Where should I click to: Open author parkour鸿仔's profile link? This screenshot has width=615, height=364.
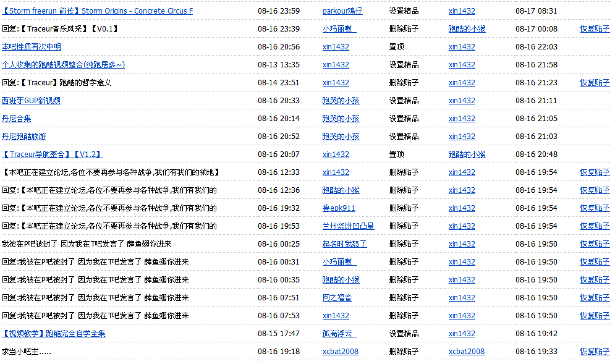pyautogui.click(x=342, y=11)
